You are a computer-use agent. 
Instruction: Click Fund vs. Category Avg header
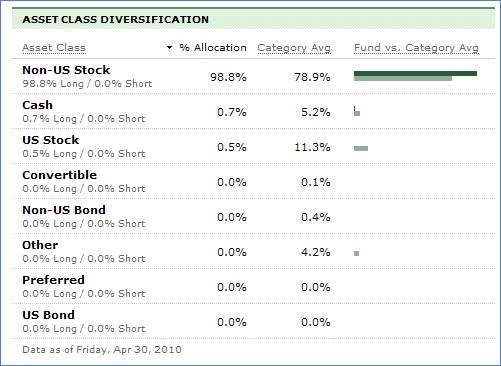click(416, 48)
